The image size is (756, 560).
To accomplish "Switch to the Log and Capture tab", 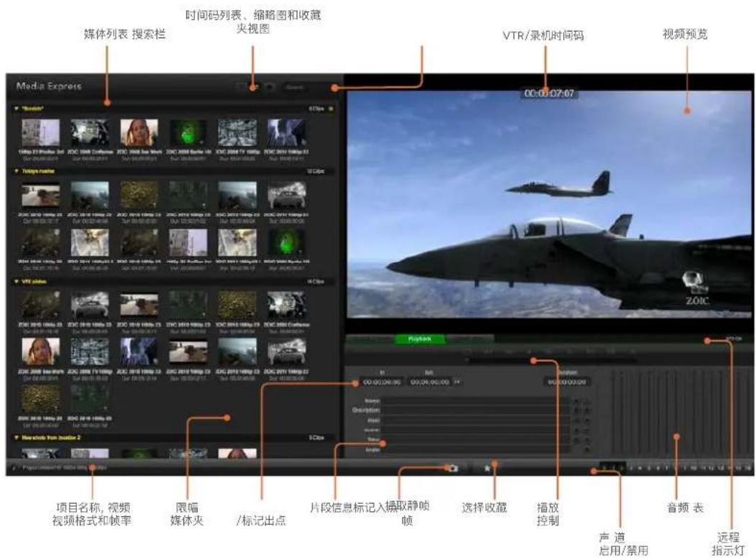I will point(370,339).
